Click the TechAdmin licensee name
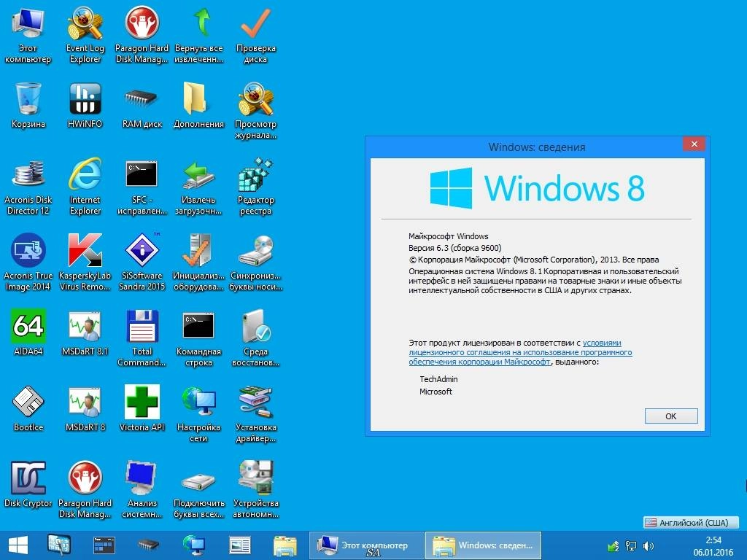Viewport: 747px width, 560px height. click(438, 379)
